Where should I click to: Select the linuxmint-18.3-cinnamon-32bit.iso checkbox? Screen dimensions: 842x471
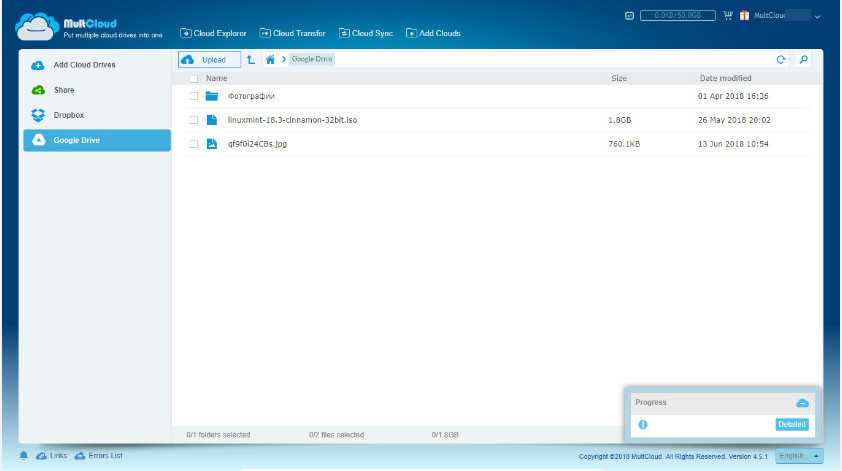tap(194, 120)
